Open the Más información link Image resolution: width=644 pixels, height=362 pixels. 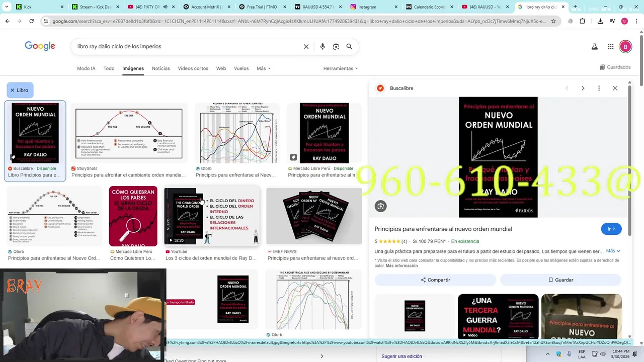401,265
